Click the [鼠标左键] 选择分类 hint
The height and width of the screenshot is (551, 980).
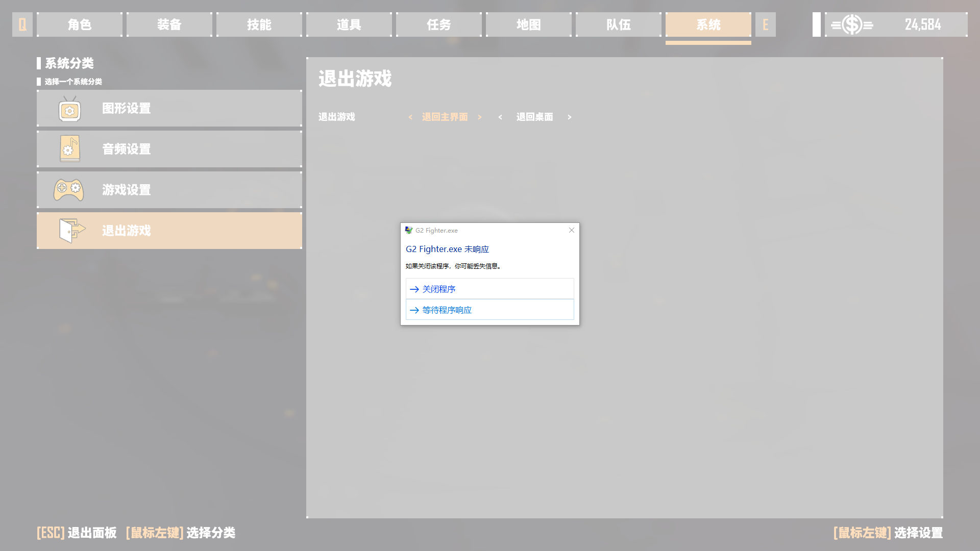pos(180,533)
